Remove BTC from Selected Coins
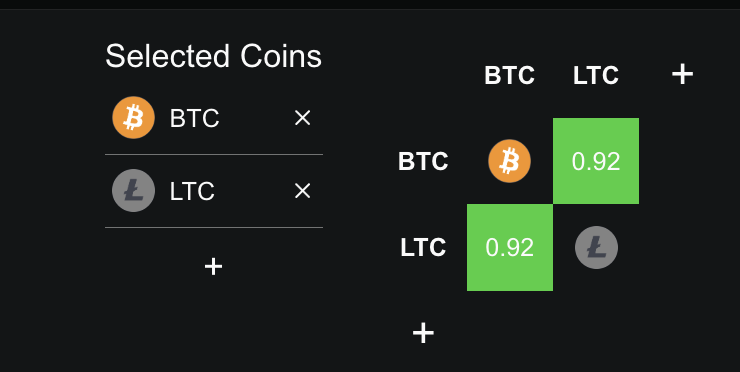Viewport: 740px width, 372px height. point(302,118)
